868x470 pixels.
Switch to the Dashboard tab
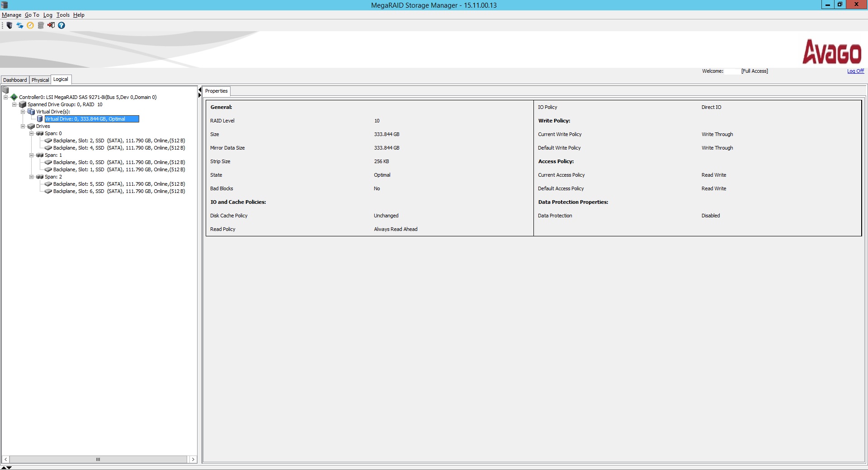coord(15,80)
